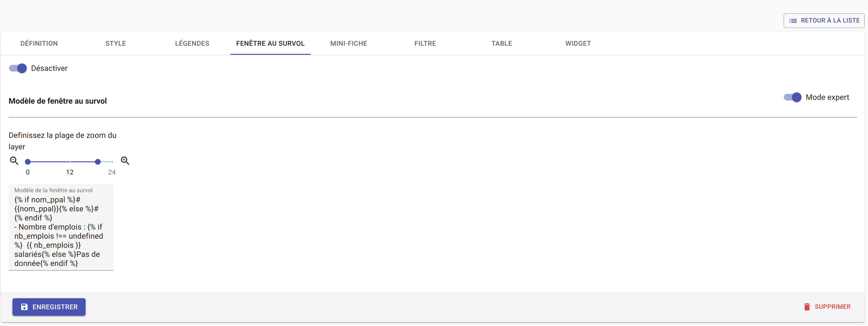Toggle the Désactiver switch
Image resolution: width=868 pixels, height=326 pixels.
point(18,68)
